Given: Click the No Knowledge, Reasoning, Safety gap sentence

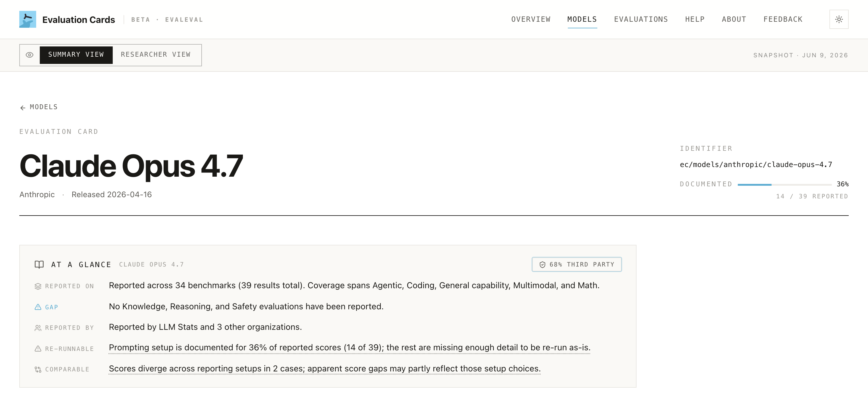Looking at the screenshot, I should [x=246, y=306].
